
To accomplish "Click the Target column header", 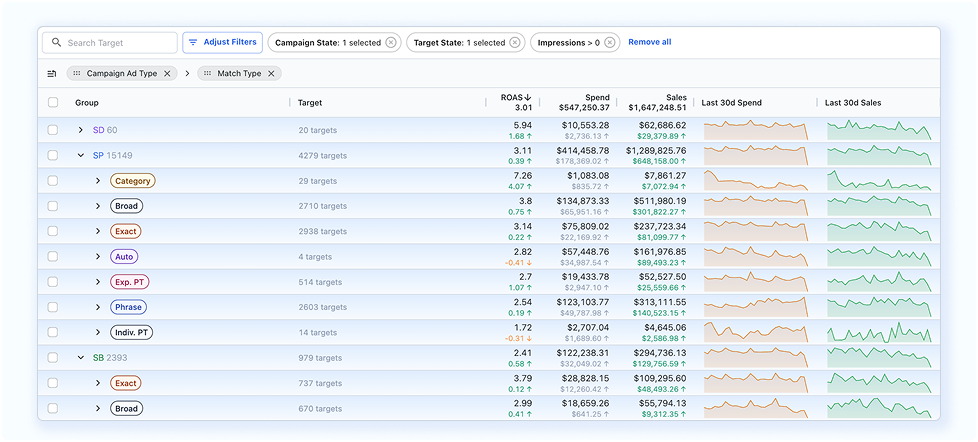I will pos(310,103).
